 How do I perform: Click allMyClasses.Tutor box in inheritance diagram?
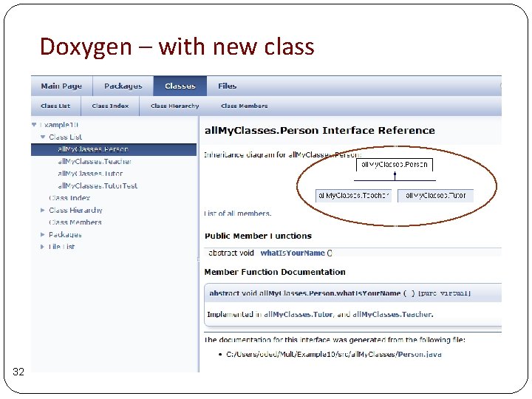tap(435, 196)
